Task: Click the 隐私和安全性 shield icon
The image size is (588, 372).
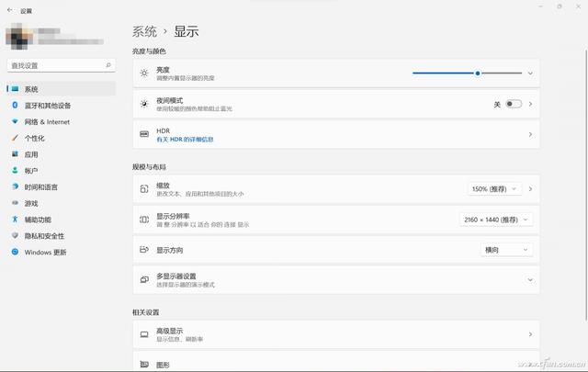Action: click(x=15, y=235)
